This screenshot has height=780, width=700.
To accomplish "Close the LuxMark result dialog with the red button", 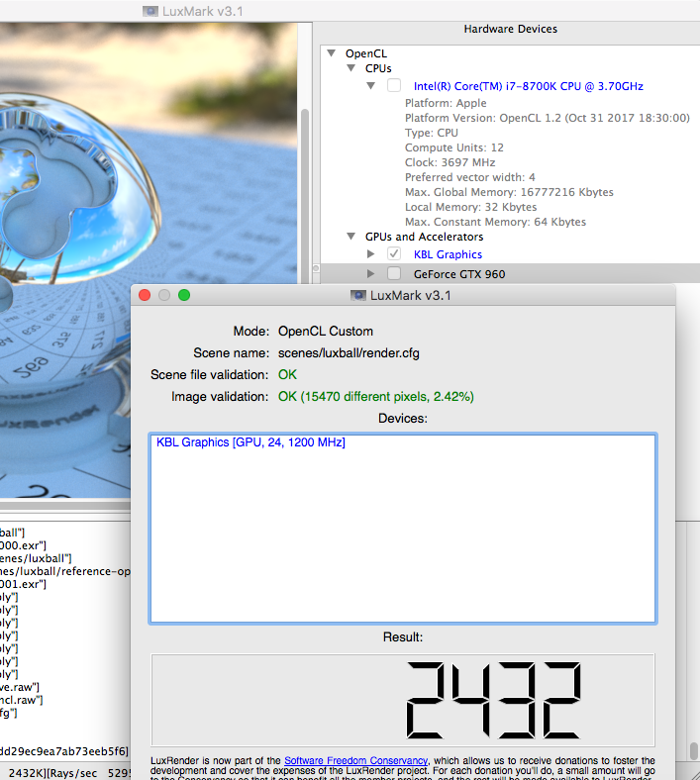I will pos(145,295).
